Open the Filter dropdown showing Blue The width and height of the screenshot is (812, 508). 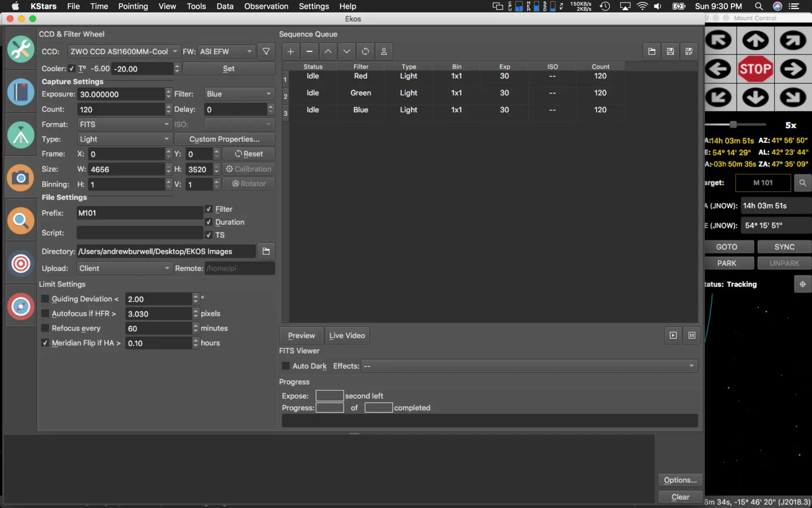click(x=238, y=94)
